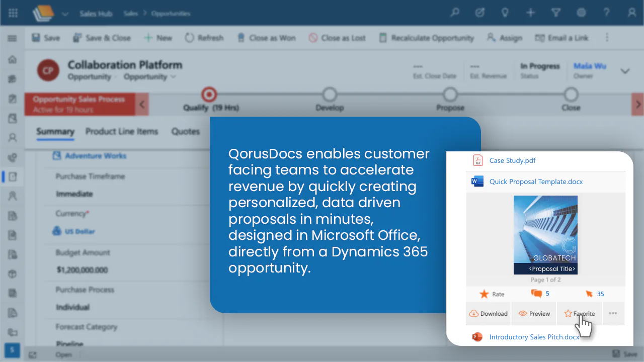Image resolution: width=644 pixels, height=362 pixels.
Task: Select the Qualify stage circle
Action: pyautogui.click(x=208, y=95)
